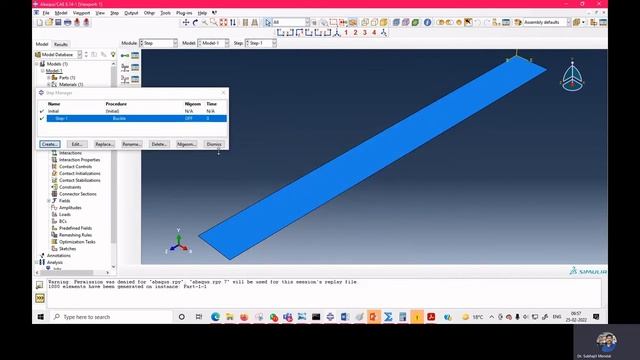Click Dismiss in Step Manager
This screenshot has width=640, height=360.
[x=214, y=144]
